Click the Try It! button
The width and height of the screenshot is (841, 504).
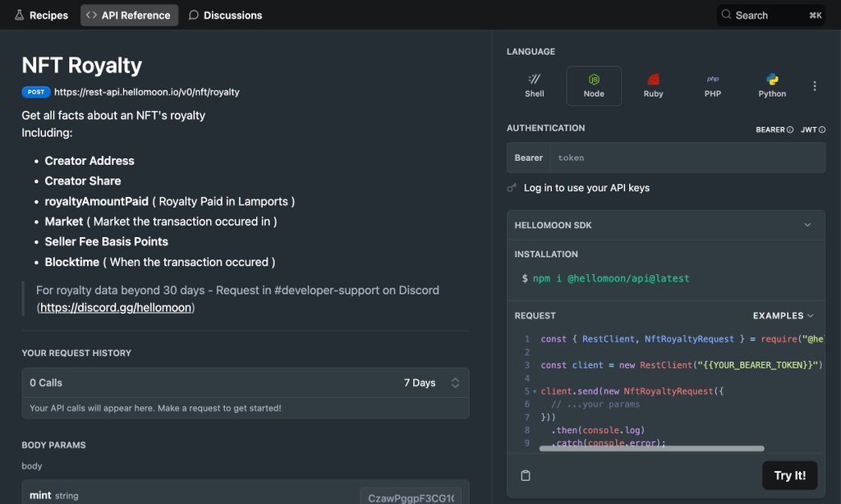tap(789, 475)
